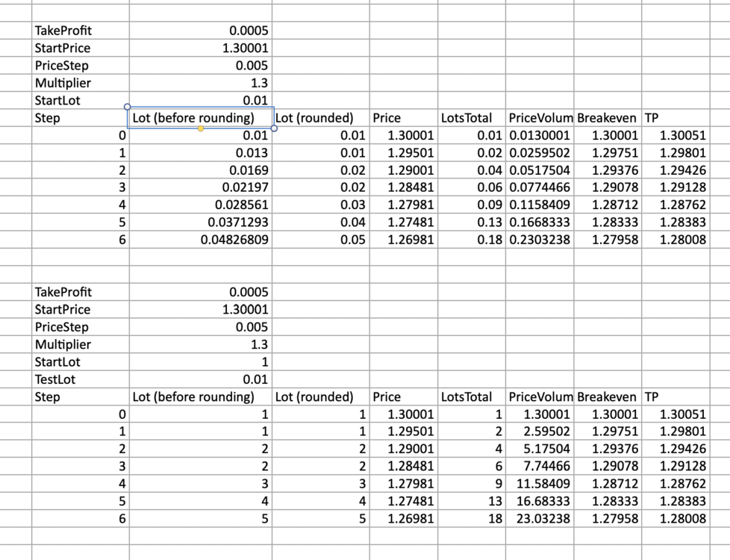730x560 pixels.
Task: Select the TakeProfit label in the upper table
Action: [x=81, y=31]
